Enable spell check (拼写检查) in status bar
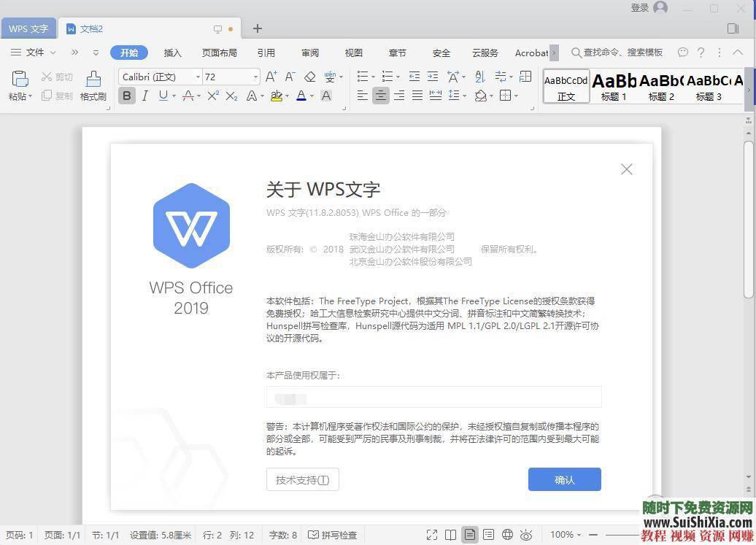Image resolution: width=756 pixels, height=545 pixels. coord(332,535)
